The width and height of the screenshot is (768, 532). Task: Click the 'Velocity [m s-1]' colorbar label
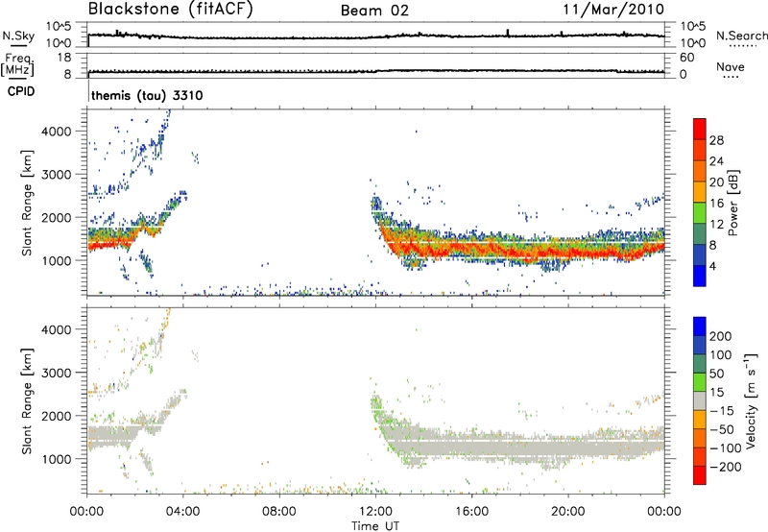pyautogui.click(x=751, y=400)
